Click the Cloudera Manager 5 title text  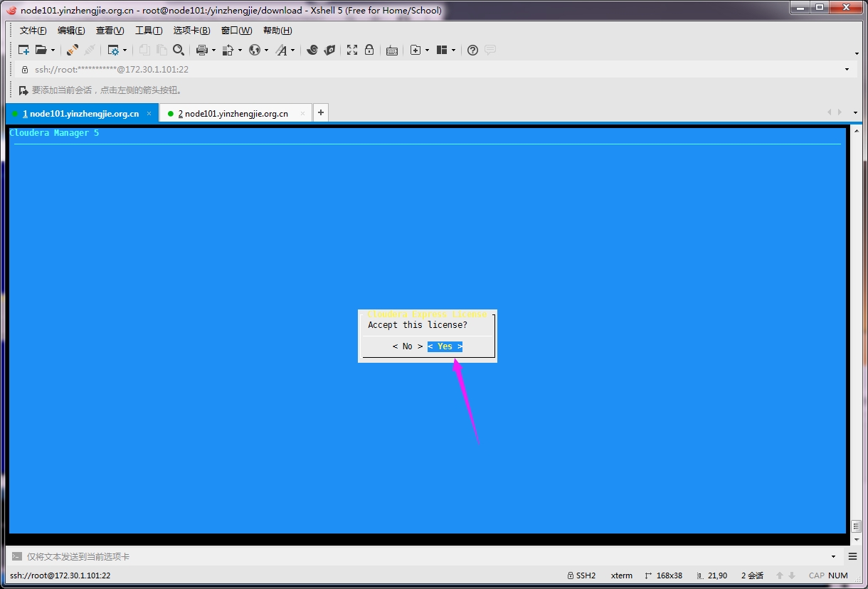[x=54, y=133]
